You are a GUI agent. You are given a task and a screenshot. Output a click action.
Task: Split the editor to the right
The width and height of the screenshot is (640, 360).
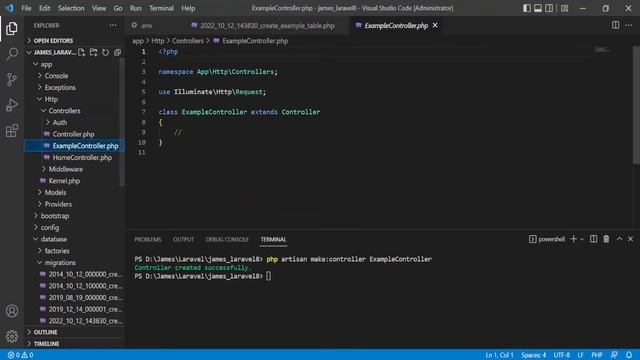pos(615,25)
